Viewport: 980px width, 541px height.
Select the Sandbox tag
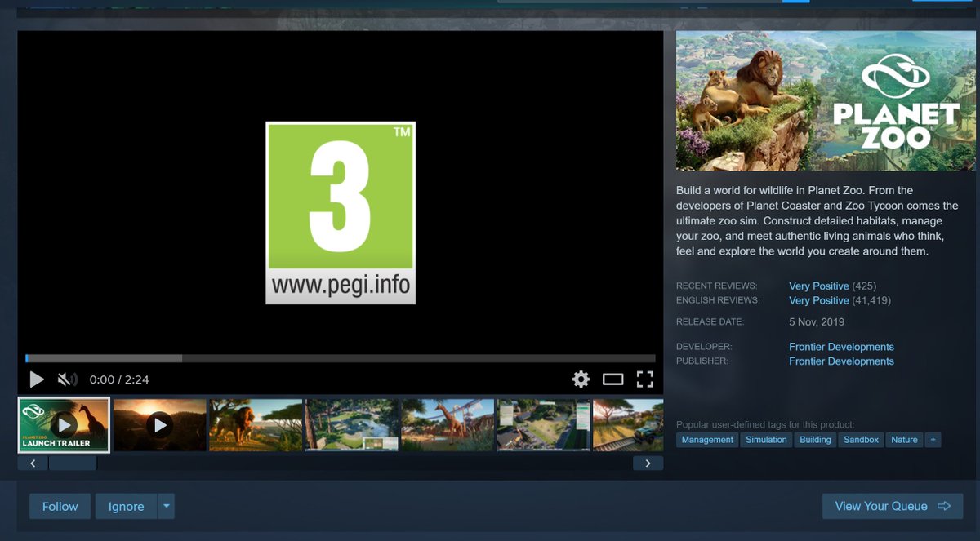862,440
